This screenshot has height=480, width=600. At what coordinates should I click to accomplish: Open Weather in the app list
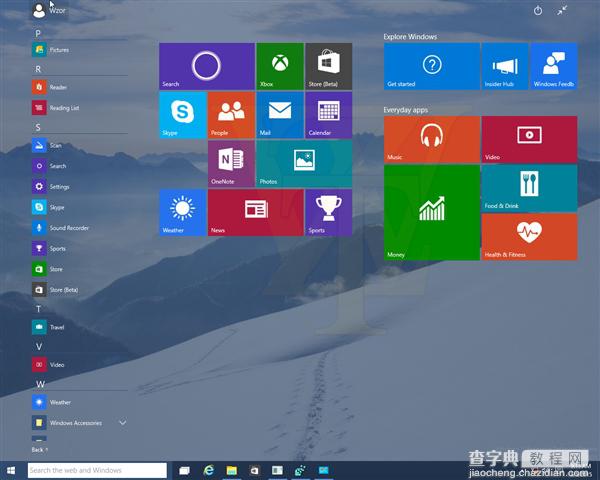pos(52,402)
